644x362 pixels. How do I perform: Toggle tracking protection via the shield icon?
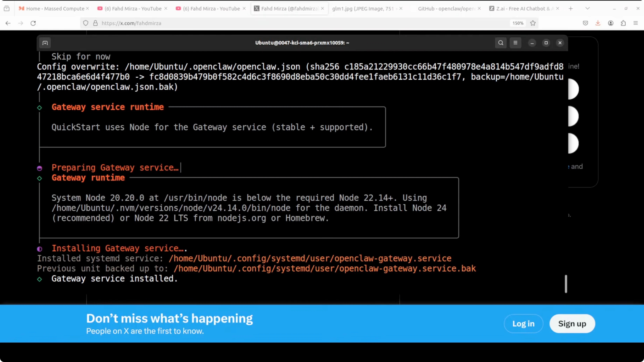click(86, 23)
